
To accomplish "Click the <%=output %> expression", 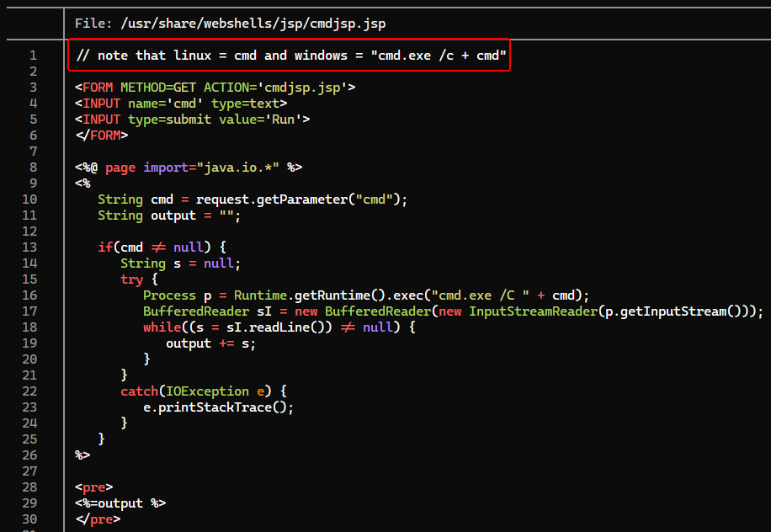I will coord(120,503).
